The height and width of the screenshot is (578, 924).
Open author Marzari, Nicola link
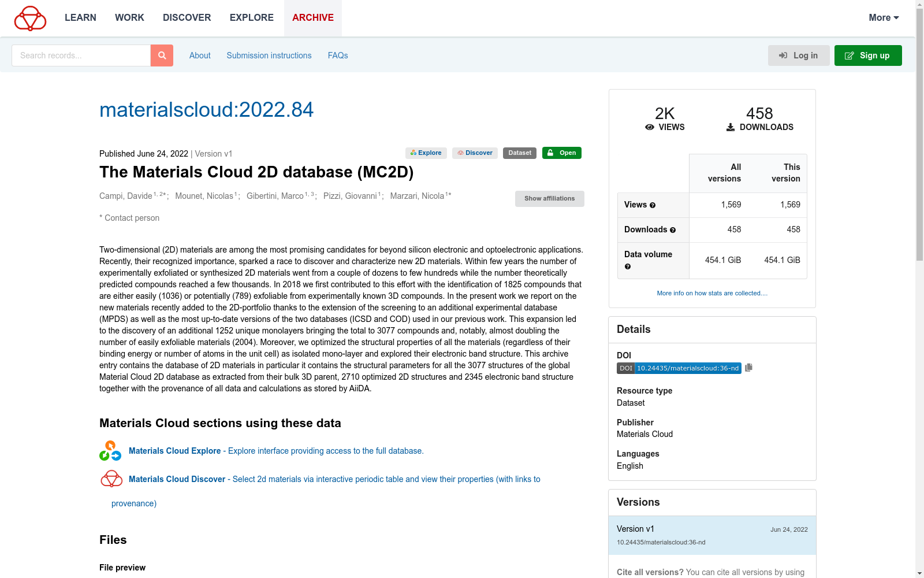click(x=417, y=196)
